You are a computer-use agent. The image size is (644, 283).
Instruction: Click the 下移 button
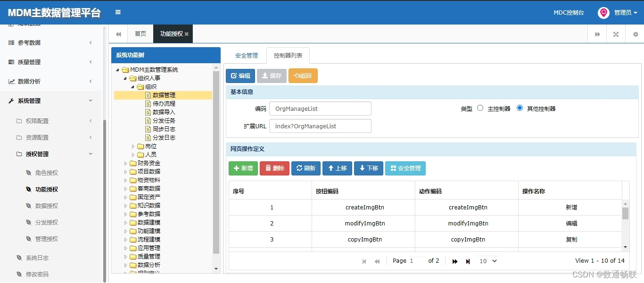pos(369,168)
